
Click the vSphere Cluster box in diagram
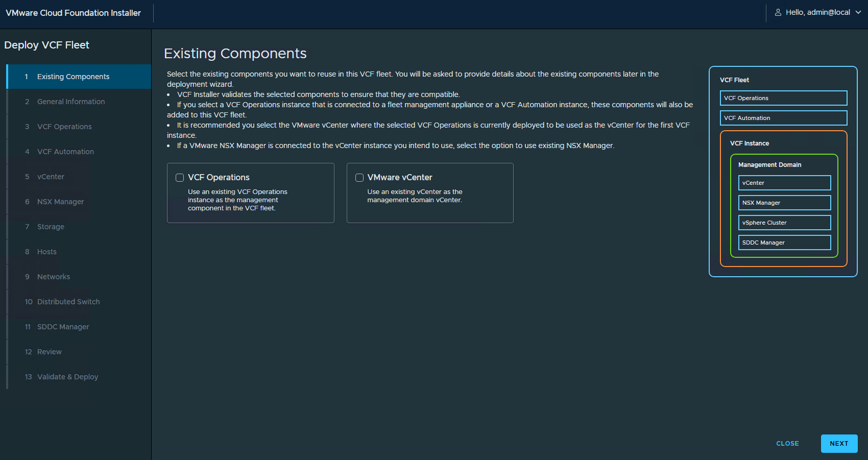[x=784, y=223]
